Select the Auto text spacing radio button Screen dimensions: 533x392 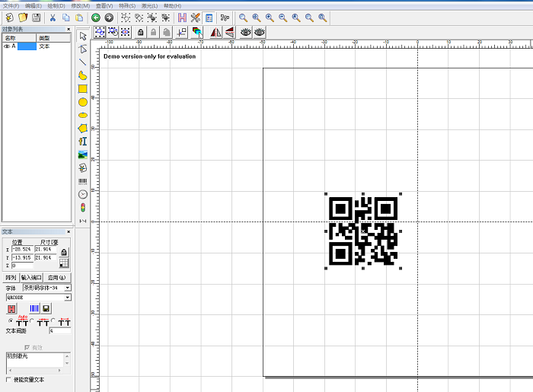11,320
